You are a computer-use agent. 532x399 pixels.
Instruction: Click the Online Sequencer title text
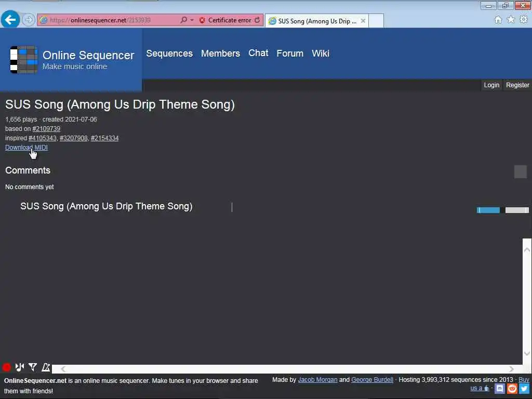[x=88, y=55]
